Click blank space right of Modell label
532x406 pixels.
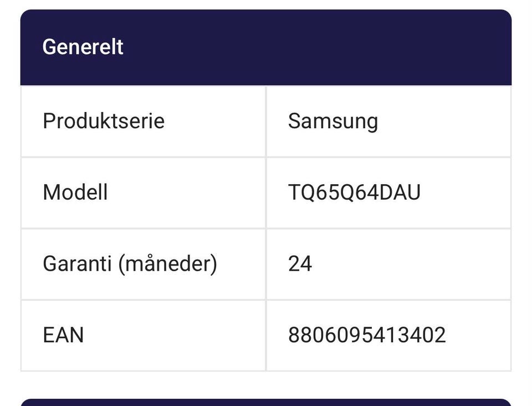[186, 193]
